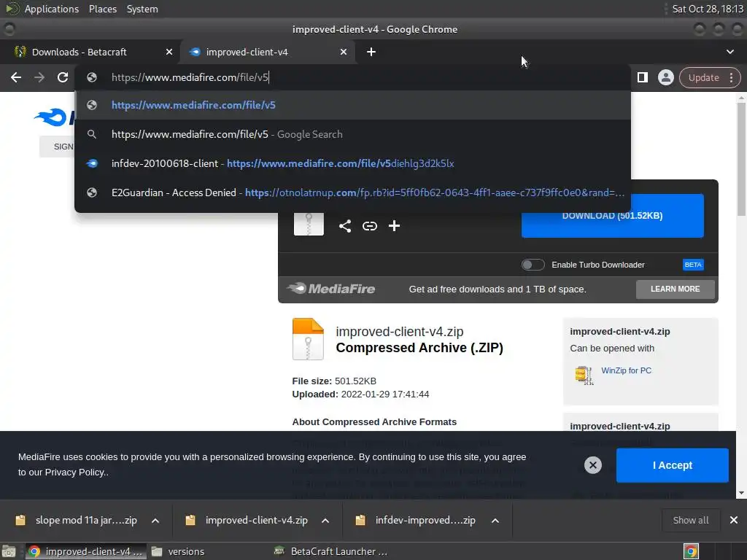
Task: Open the three-dot Chrome menu
Action: [x=731, y=77]
